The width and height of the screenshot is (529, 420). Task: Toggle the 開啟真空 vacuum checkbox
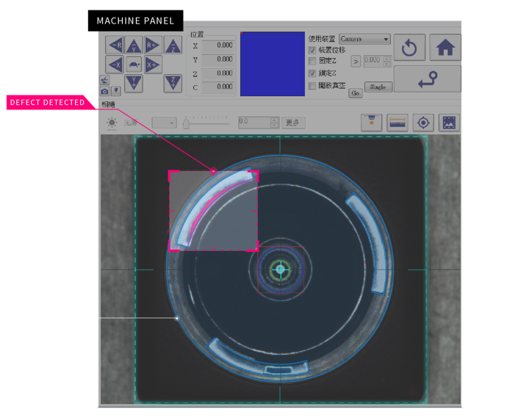coord(312,86)
